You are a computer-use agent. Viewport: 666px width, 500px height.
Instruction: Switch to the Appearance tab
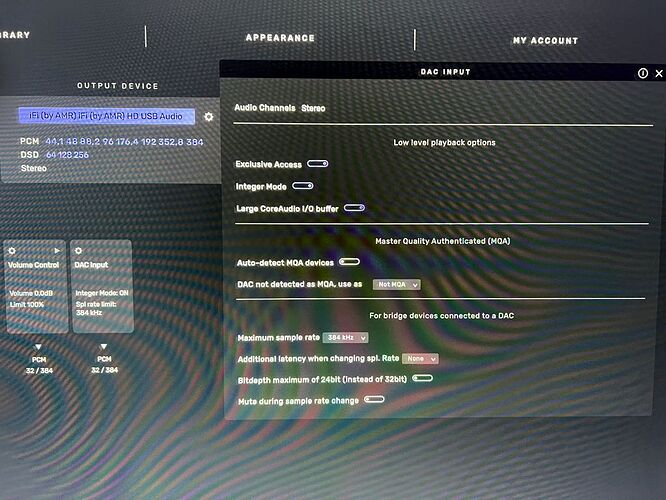280,38
